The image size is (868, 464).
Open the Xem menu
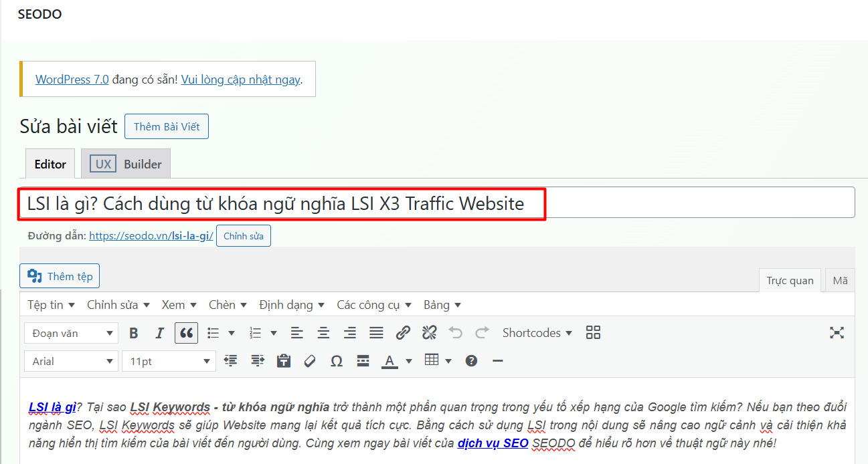pos(179,305)
